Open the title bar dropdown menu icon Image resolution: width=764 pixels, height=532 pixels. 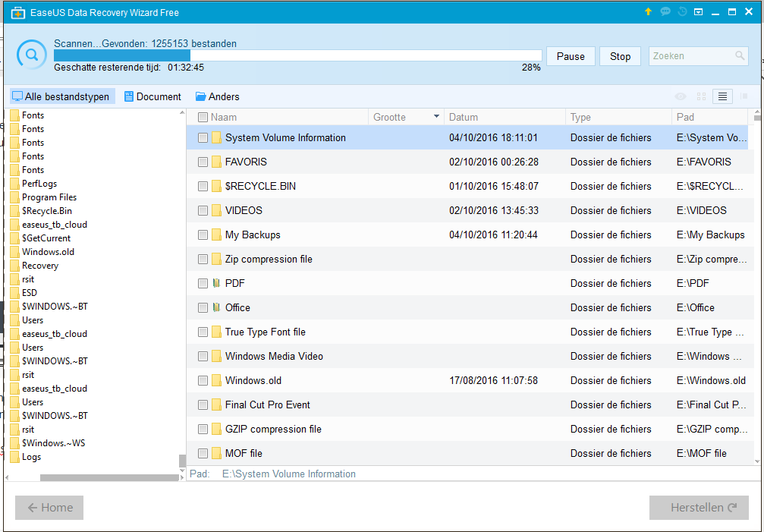(698, 12)
